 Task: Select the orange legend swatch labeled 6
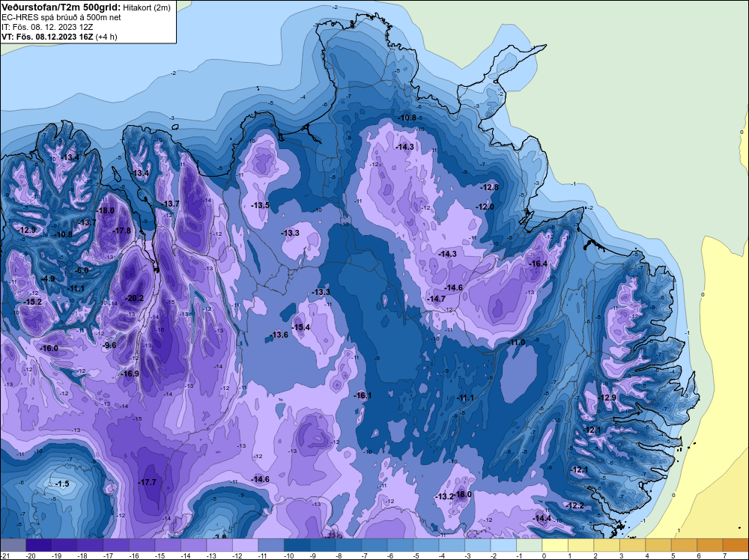click(709, 545)
